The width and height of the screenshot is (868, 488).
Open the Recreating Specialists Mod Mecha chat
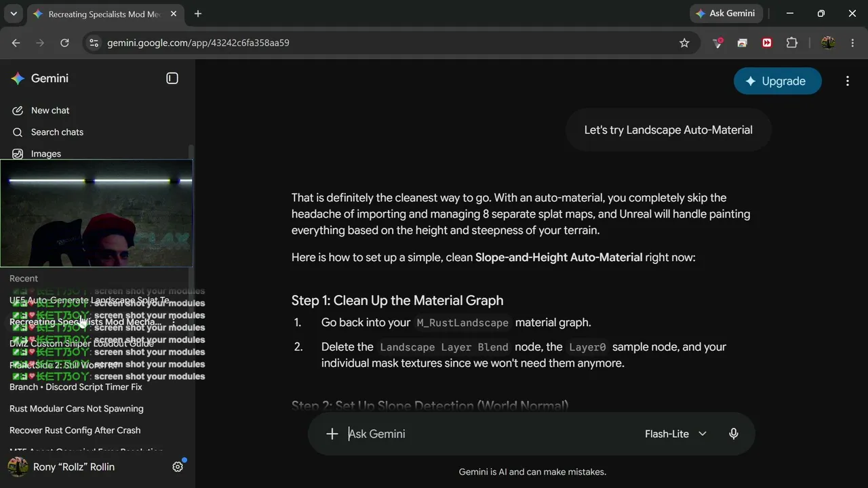tap(85, 322)
